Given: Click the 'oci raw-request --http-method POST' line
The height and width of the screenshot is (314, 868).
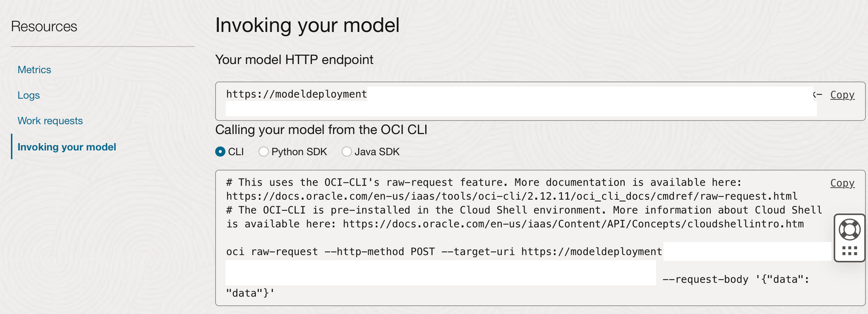Looking at the screenshot, I should pyautogui.click(x=444, y=252).
